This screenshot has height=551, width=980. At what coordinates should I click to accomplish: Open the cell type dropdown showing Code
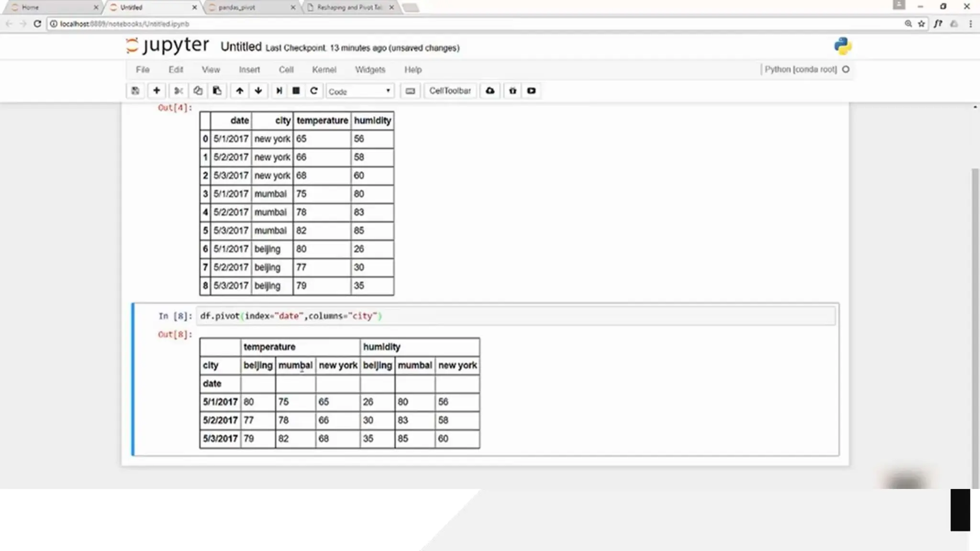click(x=360, y=91)
